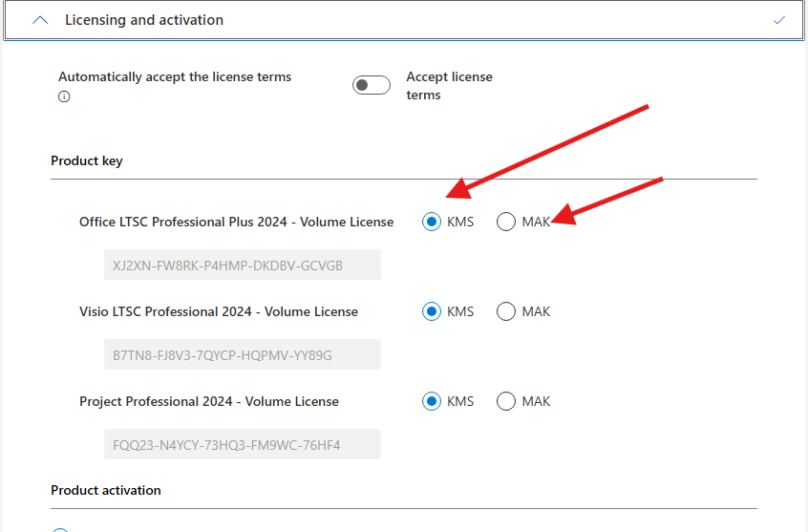The image size is (808, 532).
Task: Click the Office LTSC Professional Plus 2024 label
Action: click(x=236, y=222)
